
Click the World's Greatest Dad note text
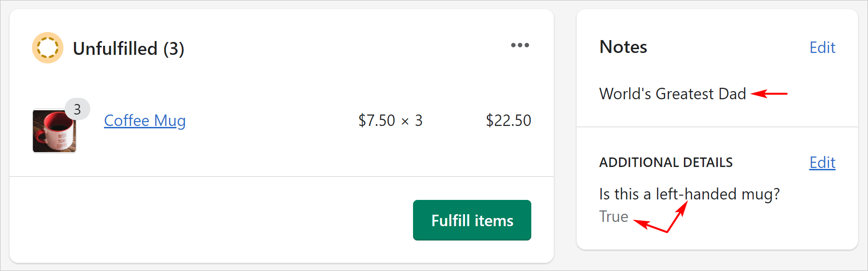tap(672, 94)
